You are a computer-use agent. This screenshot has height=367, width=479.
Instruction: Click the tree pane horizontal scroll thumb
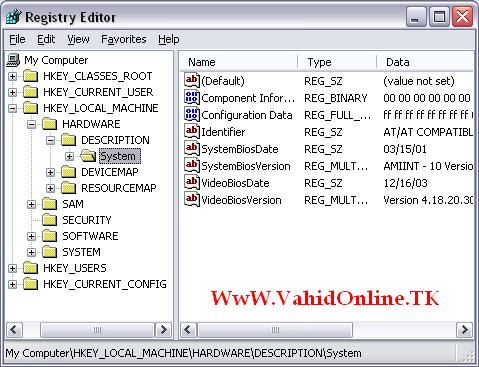98,330
